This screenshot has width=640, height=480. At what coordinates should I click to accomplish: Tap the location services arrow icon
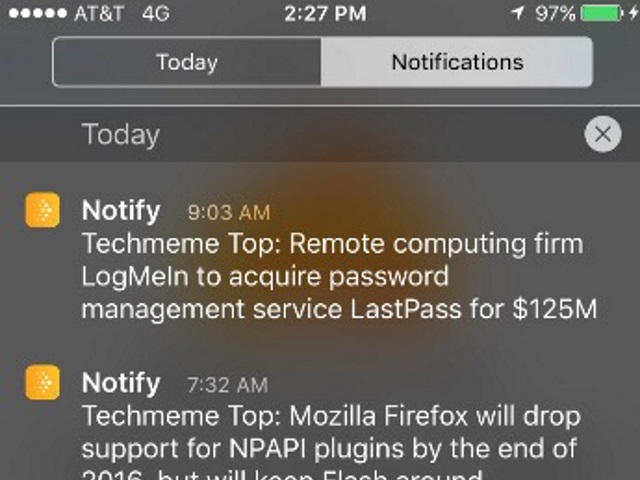click(x=516, y=13)
